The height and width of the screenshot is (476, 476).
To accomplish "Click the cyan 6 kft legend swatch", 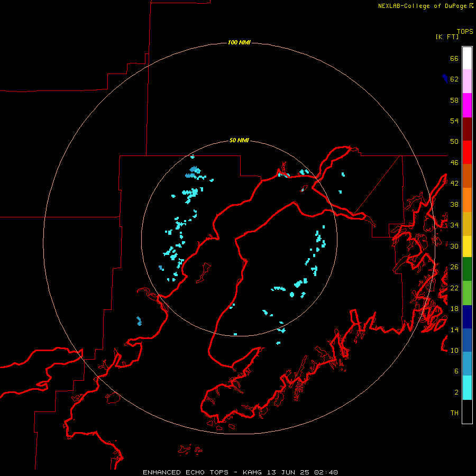I will pyautogui.click(x=467, y=388).
